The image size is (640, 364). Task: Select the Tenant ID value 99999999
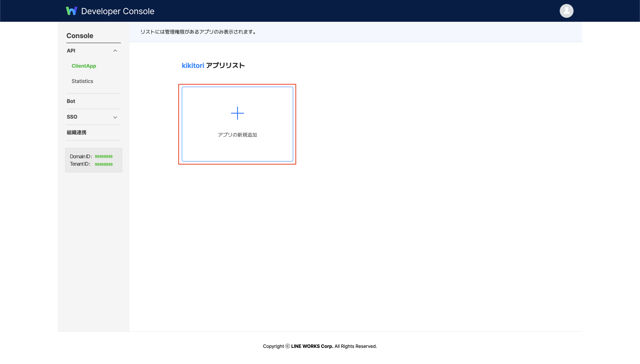coord(103,165)
